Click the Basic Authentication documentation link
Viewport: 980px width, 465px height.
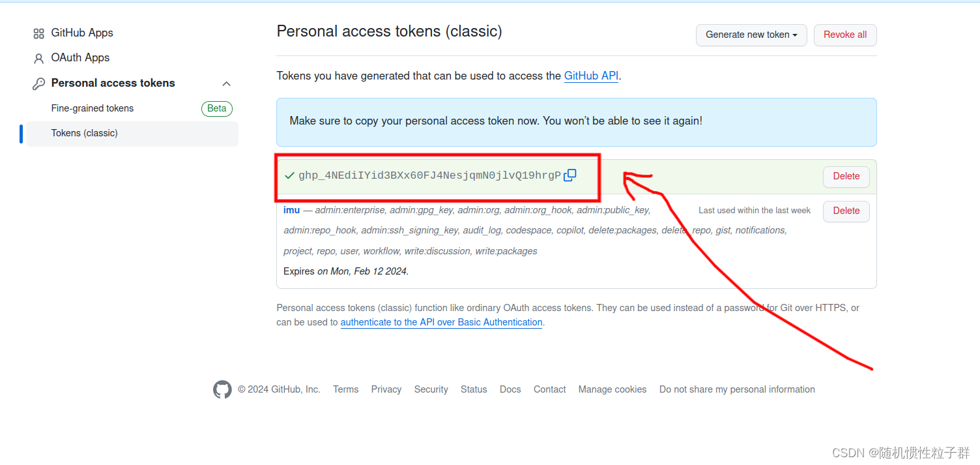pyautogui.click(x=441, y=322)
